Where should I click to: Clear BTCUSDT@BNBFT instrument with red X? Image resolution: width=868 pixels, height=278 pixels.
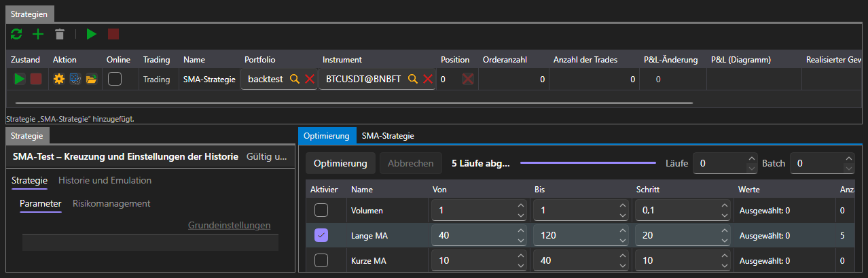(428, 79)
